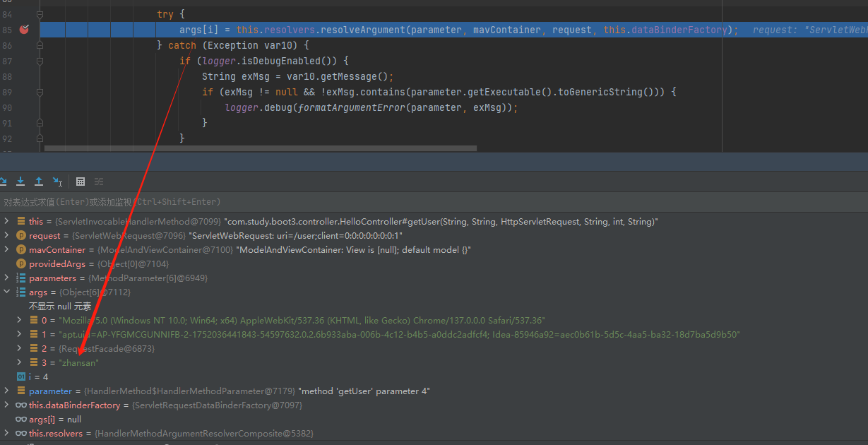The height and width of the screenshot is (445, 868).
Task: Click 'resolveArgument' in code line 85
Action: click(x=364, y=30)
